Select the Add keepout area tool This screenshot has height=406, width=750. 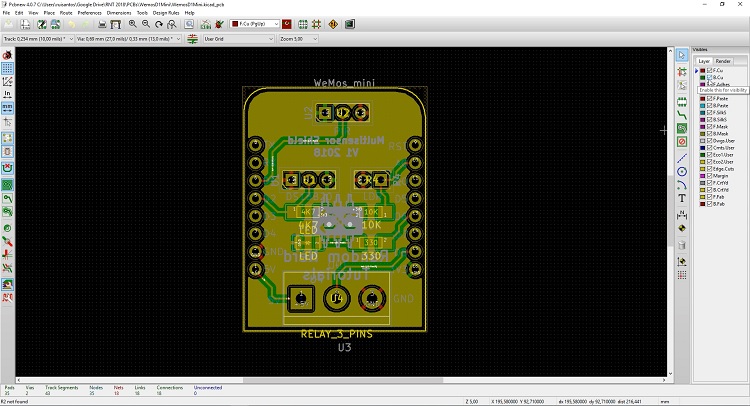click(x=682, y=142)
